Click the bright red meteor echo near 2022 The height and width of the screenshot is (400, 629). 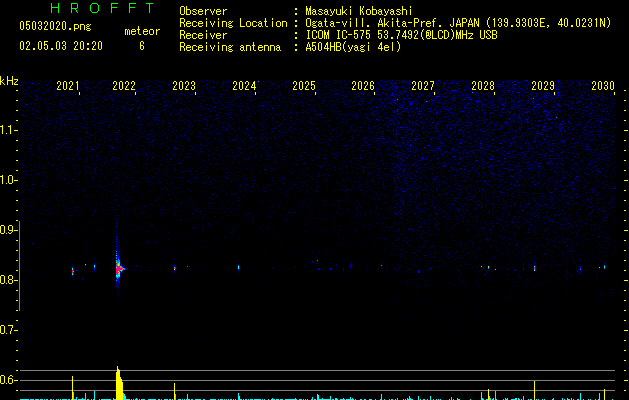119,269
